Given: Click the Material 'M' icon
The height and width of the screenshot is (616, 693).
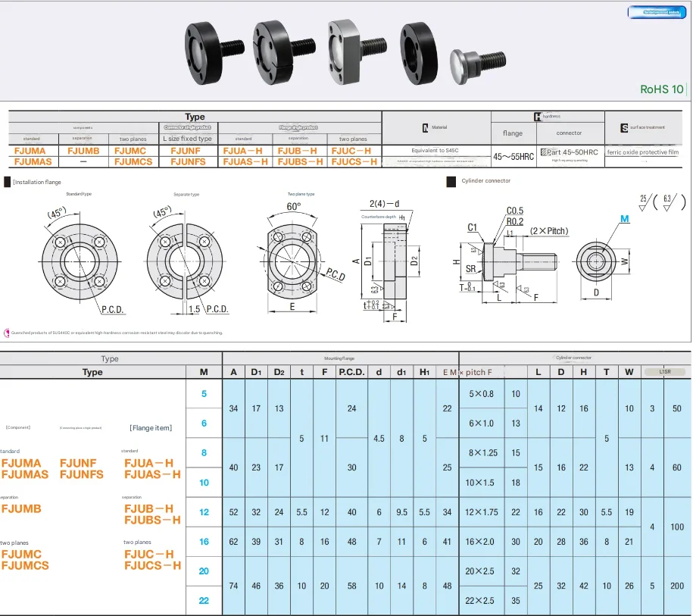Looking at the screenshot, I should coord(425,128).
